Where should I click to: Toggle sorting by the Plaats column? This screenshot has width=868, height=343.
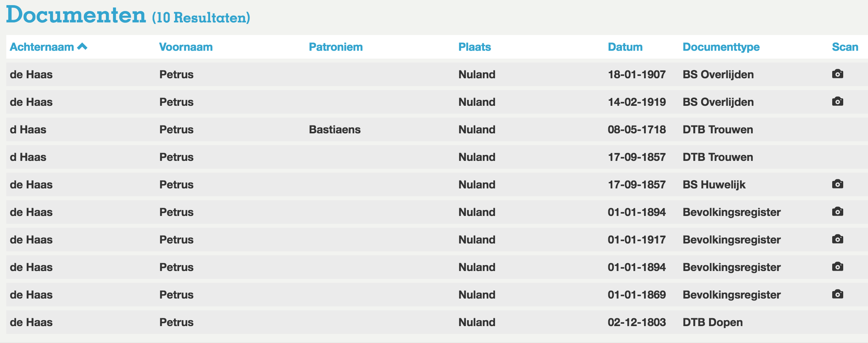pyautogui.click(x=475, y=47)
